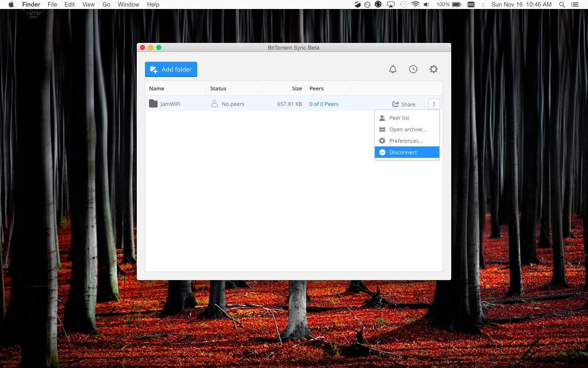Click the No peers status text
This screenshot has width=588, height=368.
tap(233, 104)
